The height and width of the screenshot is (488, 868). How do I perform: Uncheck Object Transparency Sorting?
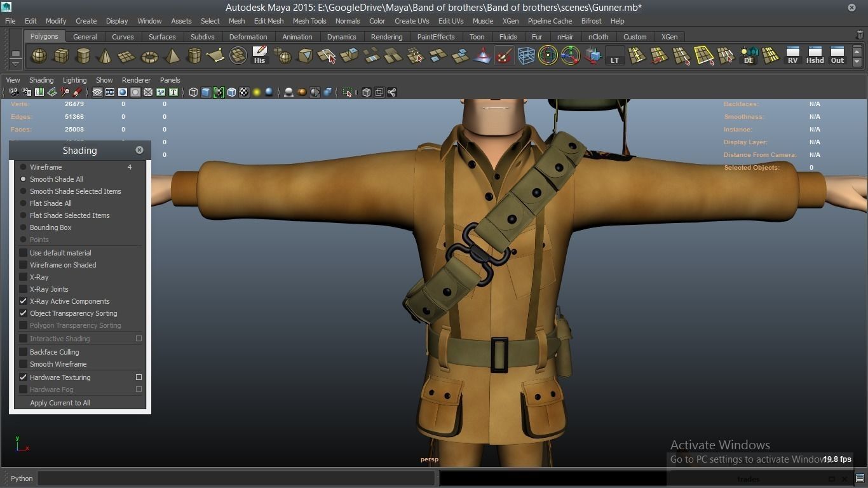(24, 313)
